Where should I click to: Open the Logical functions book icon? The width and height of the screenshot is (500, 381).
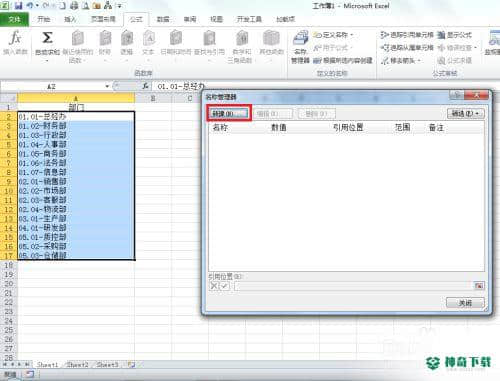pos(127,38)
